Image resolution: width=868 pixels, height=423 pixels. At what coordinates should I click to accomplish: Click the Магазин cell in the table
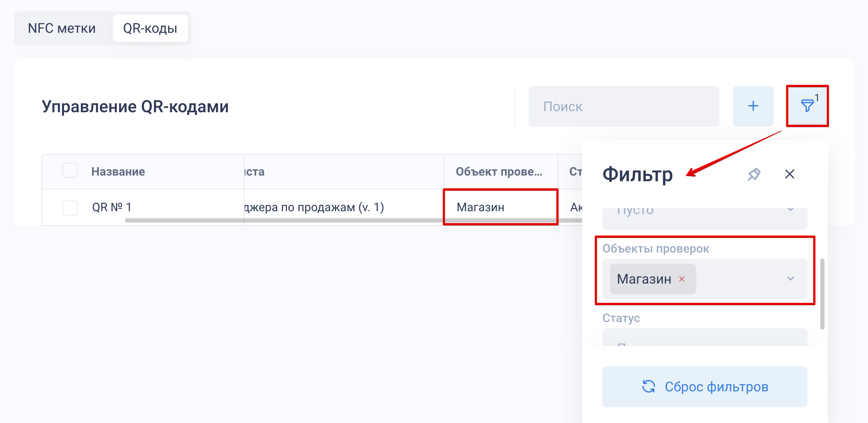point(501,207)
